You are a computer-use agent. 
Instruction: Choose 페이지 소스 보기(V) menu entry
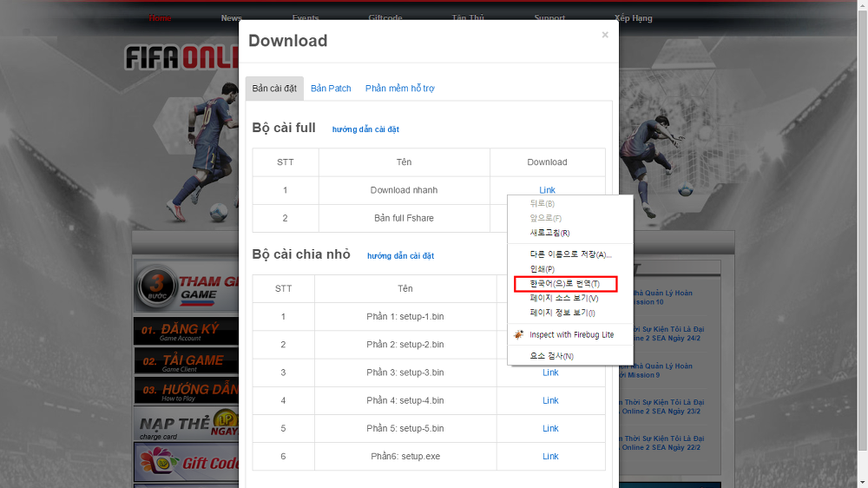tap(570, 298)
